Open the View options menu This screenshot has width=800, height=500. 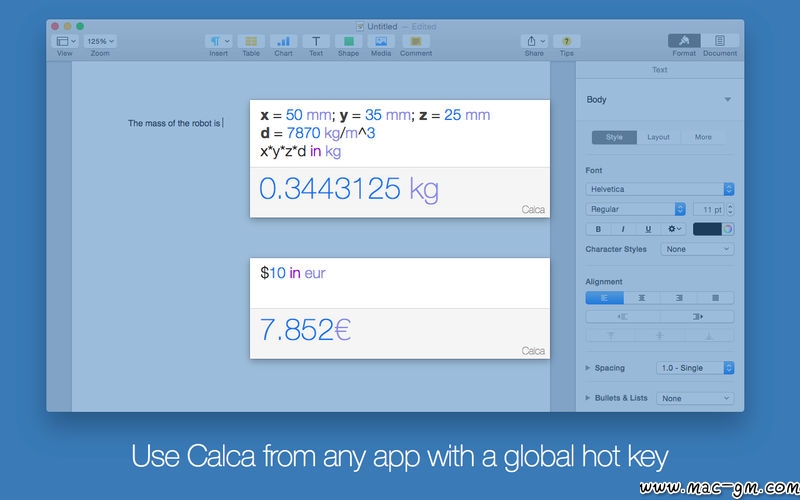pyautogui.click(x=65, y=41)
